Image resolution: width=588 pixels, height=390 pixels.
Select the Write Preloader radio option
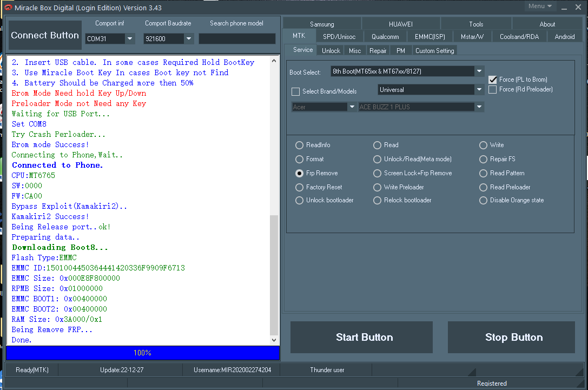[x=377, y=187]
